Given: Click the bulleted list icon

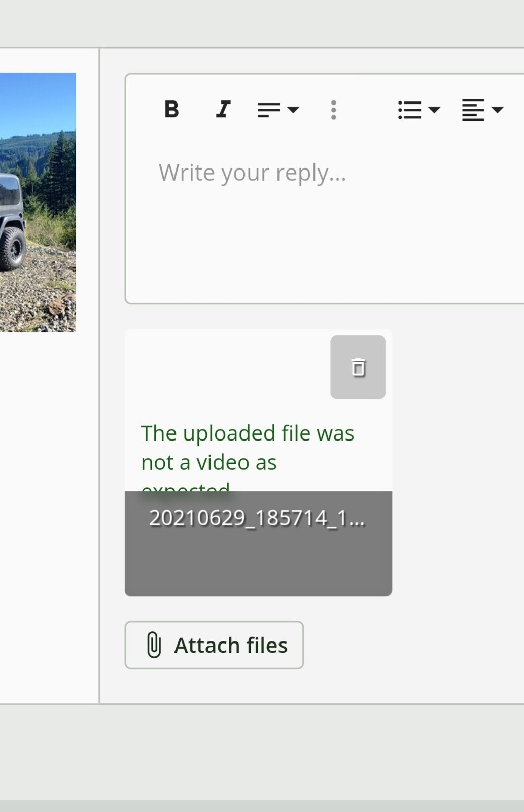Looking at the screenshot, I should click(x=410, y=110).
